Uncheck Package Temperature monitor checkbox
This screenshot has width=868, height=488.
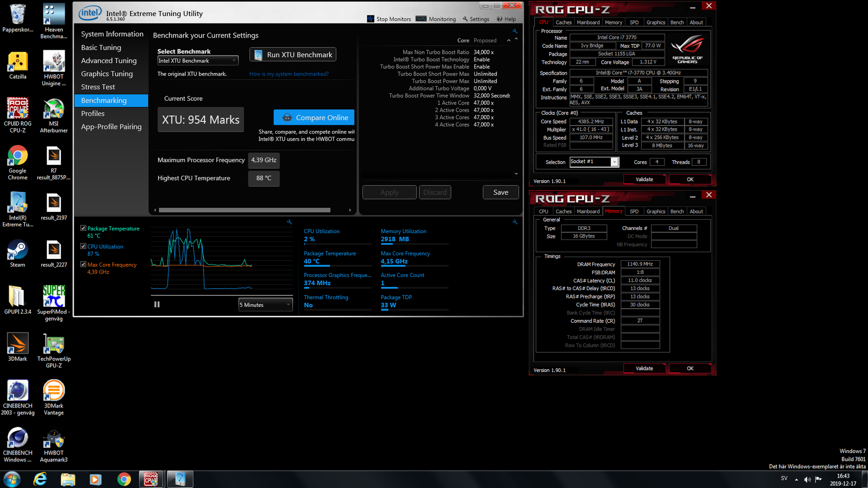pos(83,228)
